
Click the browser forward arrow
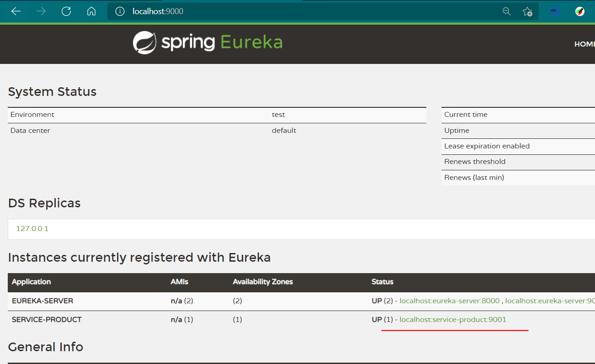pyautogui.click(x=41, y=11)
